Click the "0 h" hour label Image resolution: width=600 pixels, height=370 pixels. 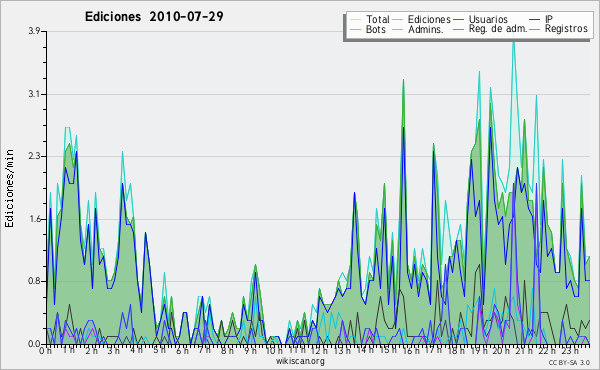tap(46, 350)
